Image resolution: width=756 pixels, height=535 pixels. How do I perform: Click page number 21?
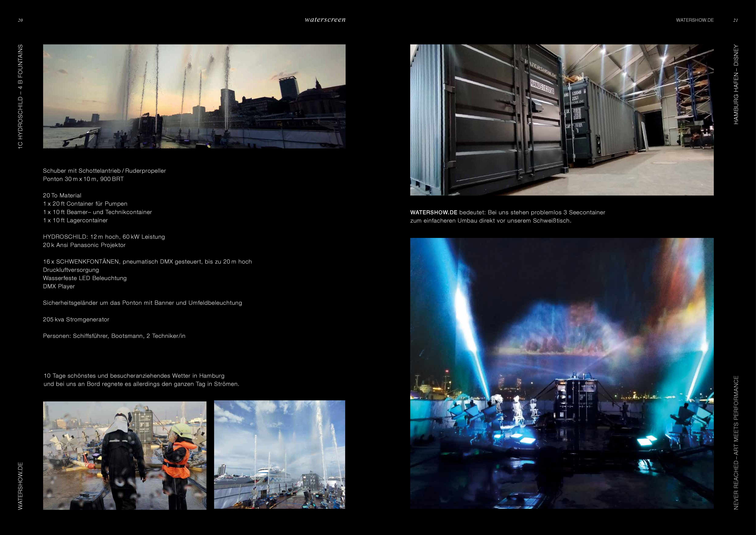pyautogui.click(x=735, y=20)
